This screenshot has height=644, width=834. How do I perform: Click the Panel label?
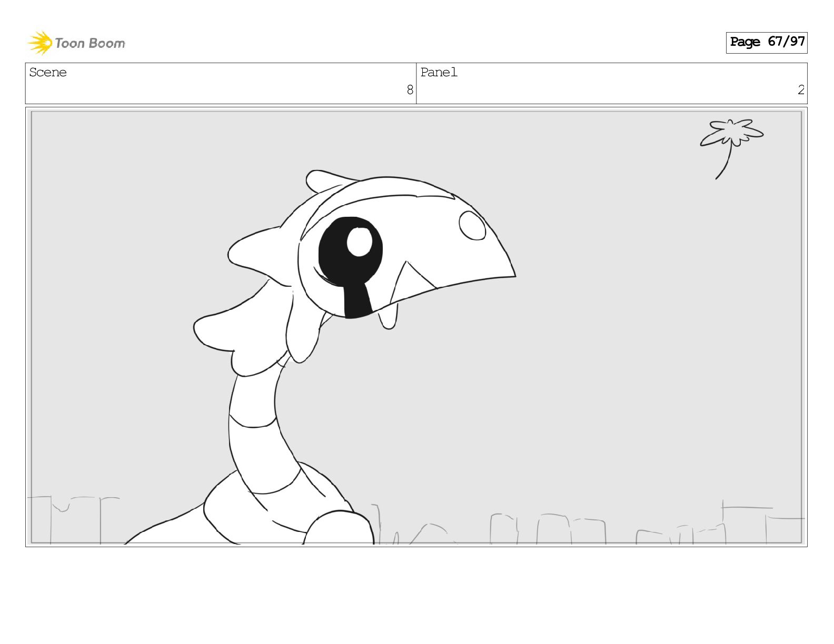pos(439,72)
